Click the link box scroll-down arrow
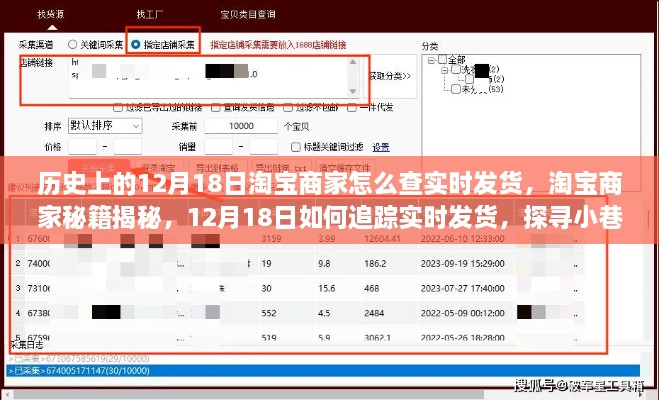This screenshot has height=400, width=659. 353,91
